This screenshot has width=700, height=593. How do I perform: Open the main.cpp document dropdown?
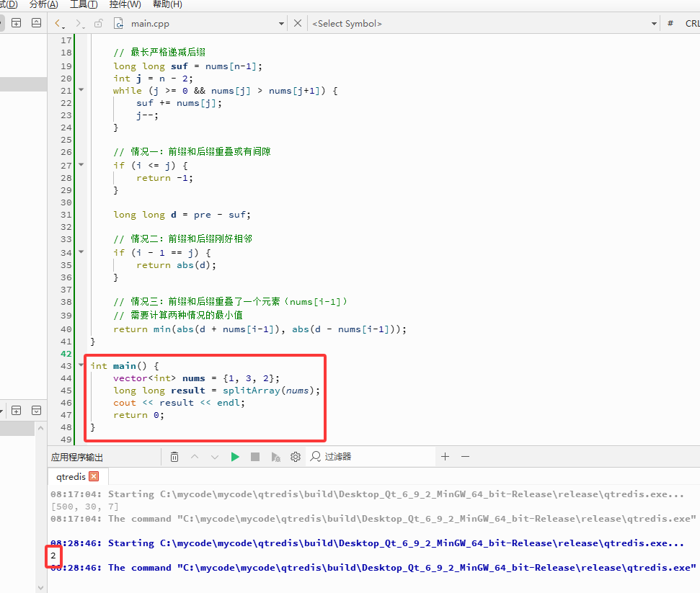(x=281, y=24)
